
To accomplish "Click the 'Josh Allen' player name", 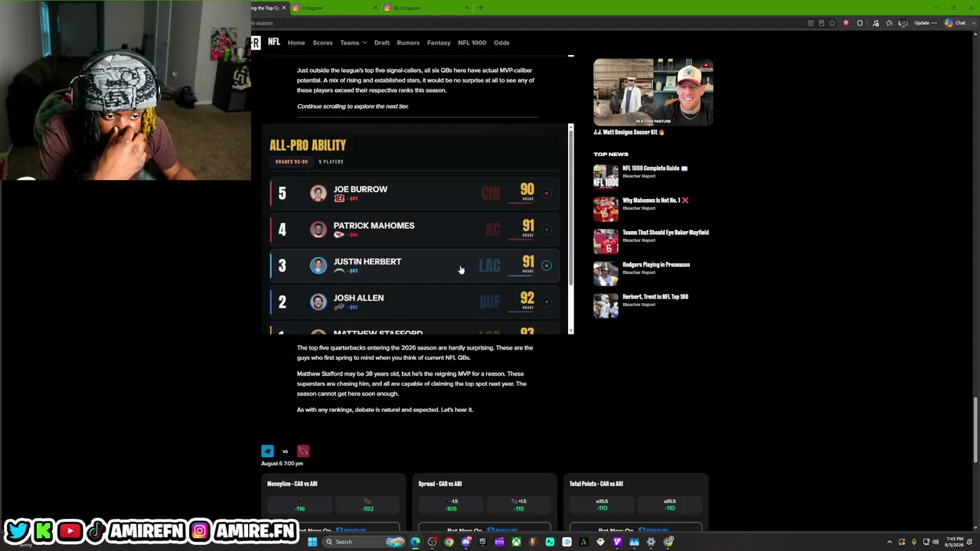I will pos(358,298).
